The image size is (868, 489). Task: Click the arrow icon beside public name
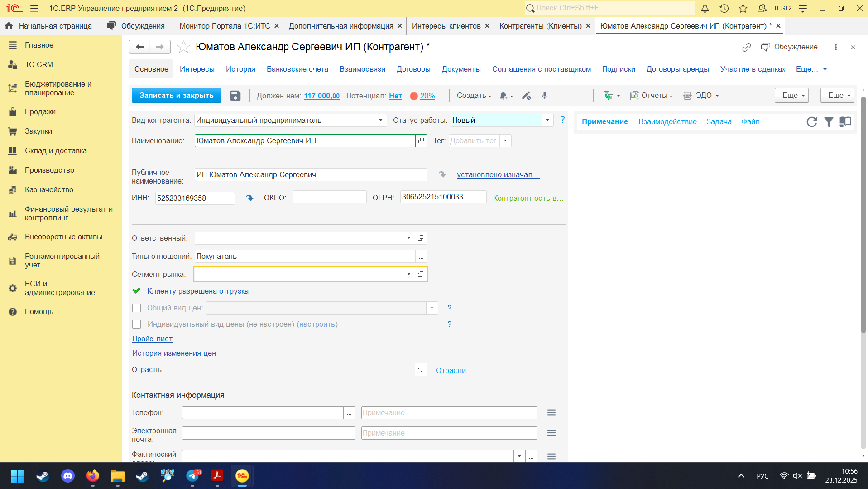click(442, 174)
